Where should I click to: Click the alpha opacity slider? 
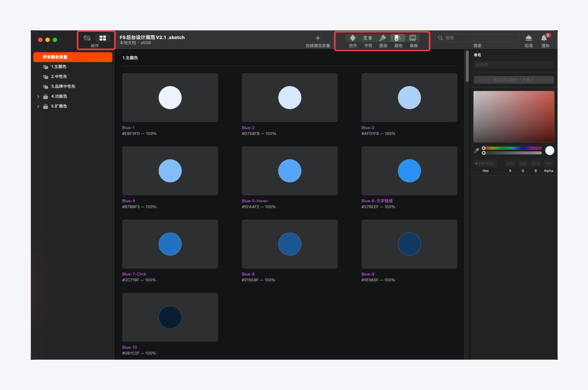(512, 153)
